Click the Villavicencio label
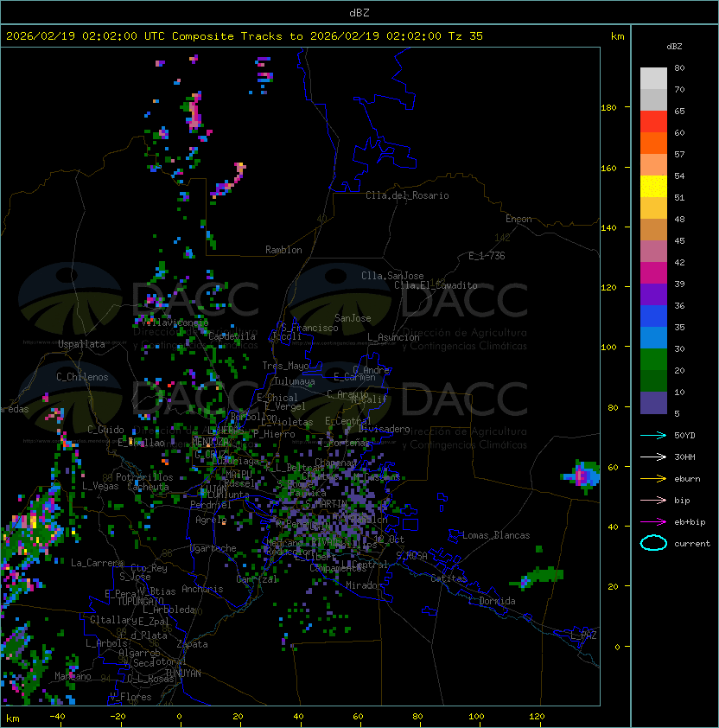This screenshot has width=719, height=728. [x=175, y=322]
